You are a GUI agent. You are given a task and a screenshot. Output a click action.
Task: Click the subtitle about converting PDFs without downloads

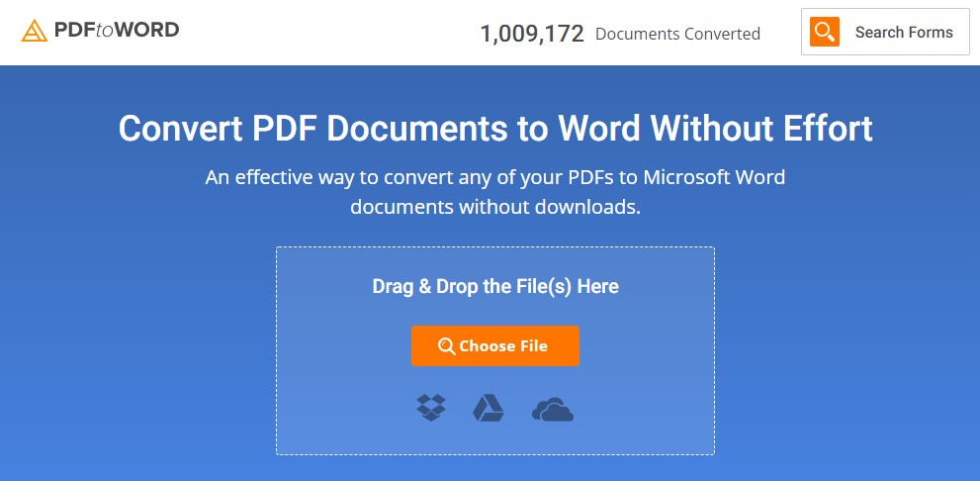(x=495, y=192)
